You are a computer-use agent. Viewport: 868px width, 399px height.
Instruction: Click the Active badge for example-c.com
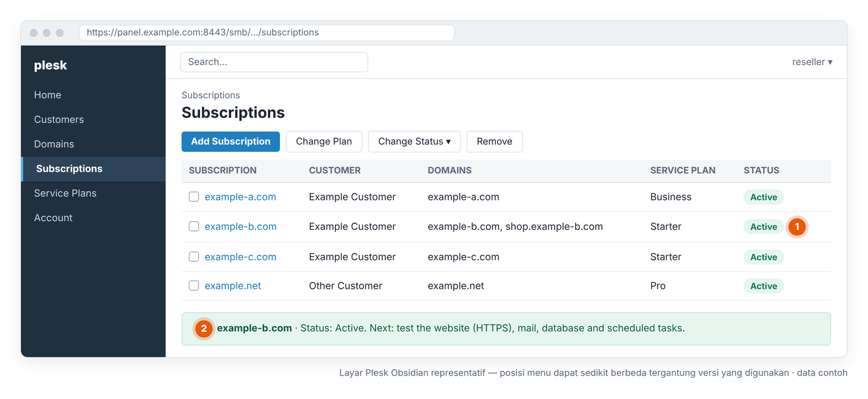pos(763,257)
